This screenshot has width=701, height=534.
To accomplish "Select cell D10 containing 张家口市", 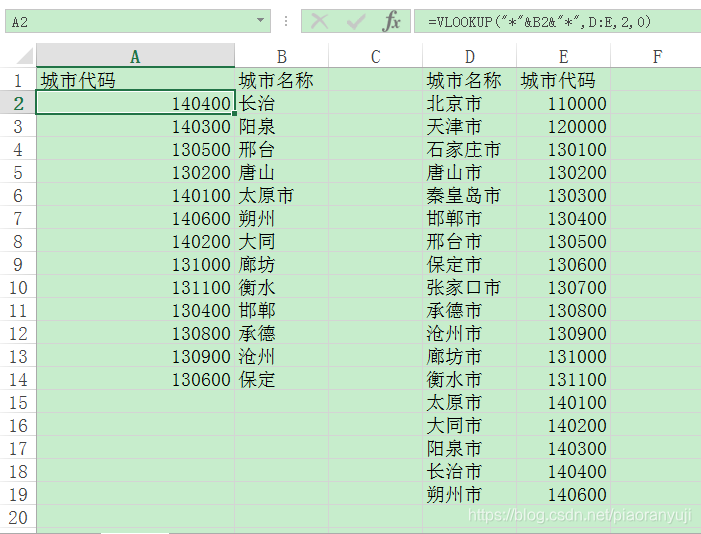I will pos(469,288).
